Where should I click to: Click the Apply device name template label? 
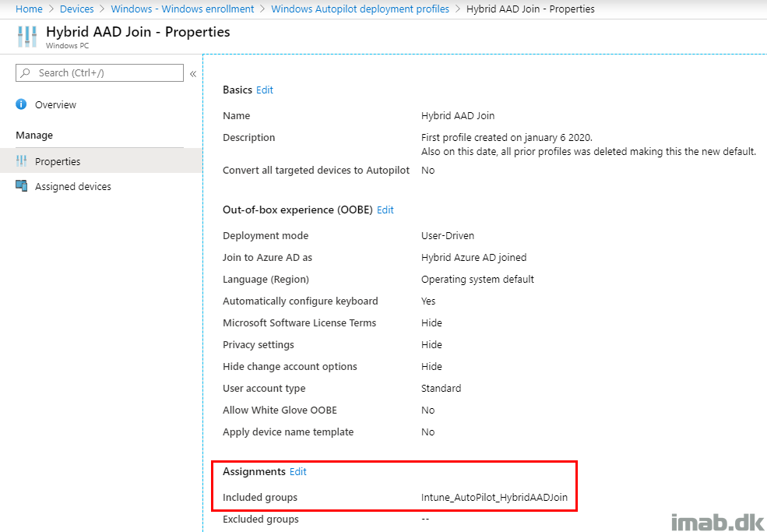(288, 432)
